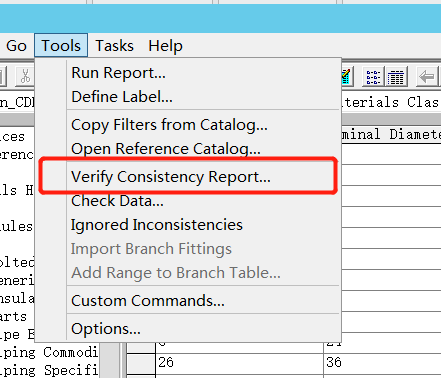Select the grid cell containing 36
Viewport: 441px width, 378px height.
(x=382, y=362)
